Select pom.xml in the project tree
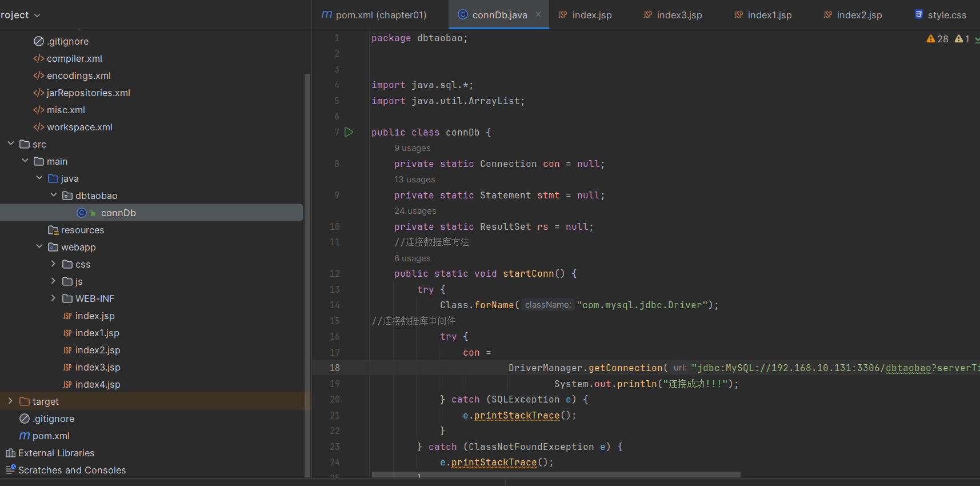Screen dimensions: 980x486 [x=51, y=436]
